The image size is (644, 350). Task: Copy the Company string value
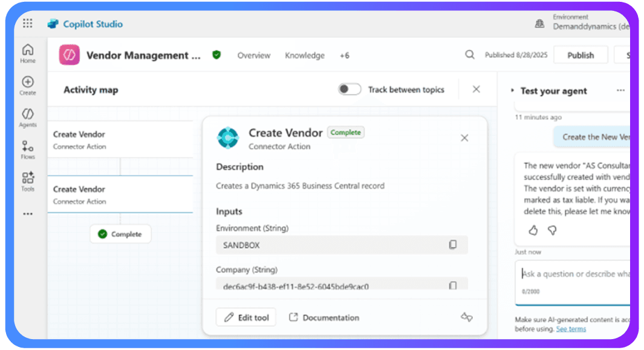452,285
